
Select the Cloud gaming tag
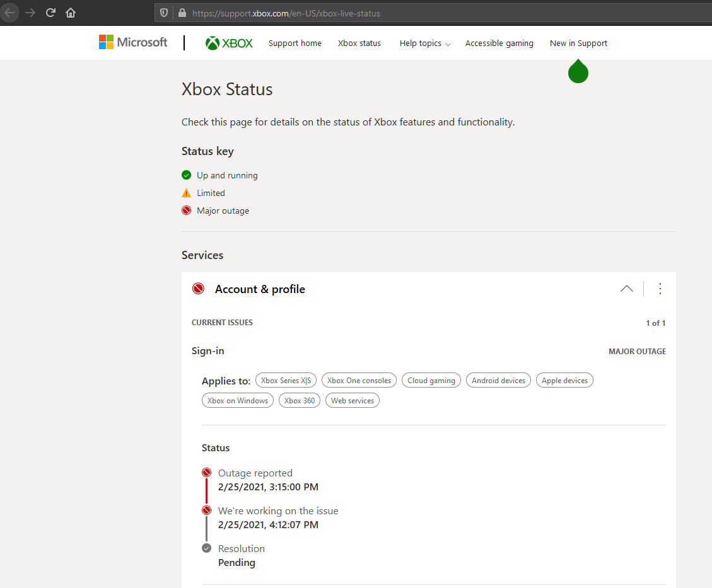coord(431,380)
